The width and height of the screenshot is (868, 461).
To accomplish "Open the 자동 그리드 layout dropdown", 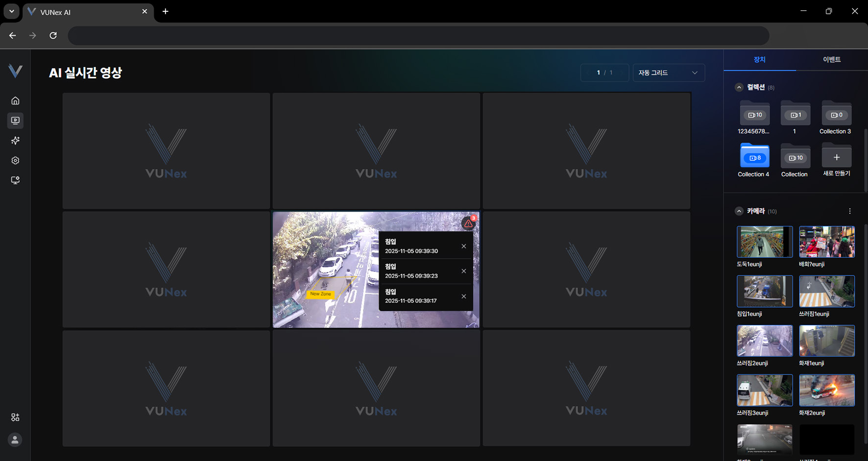I will click(x=668, y=73).
